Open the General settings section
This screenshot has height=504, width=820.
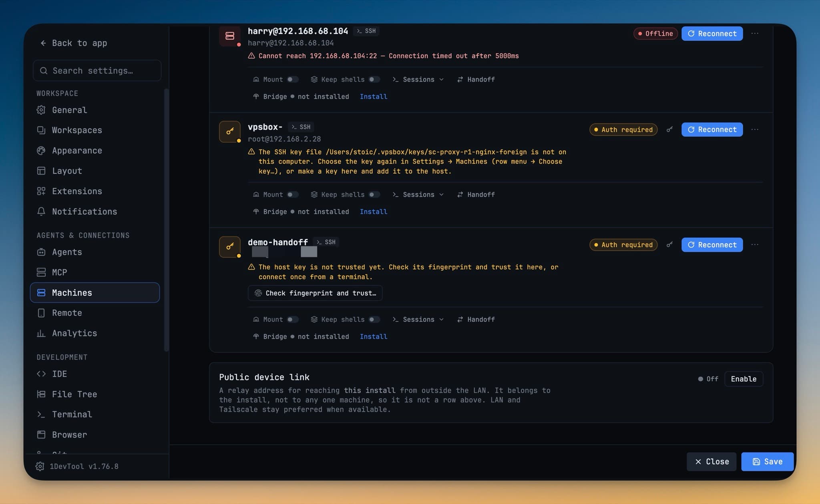95,110
